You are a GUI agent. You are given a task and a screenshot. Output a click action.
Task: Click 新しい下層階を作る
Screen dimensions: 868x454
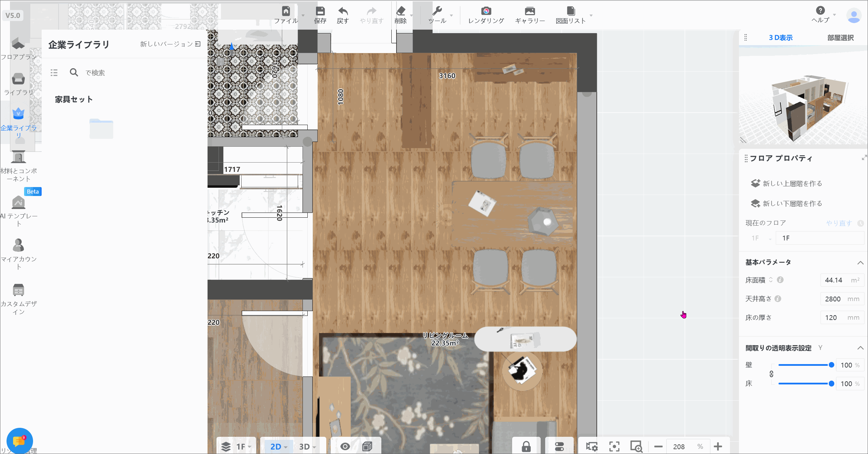tap(786, 203)
